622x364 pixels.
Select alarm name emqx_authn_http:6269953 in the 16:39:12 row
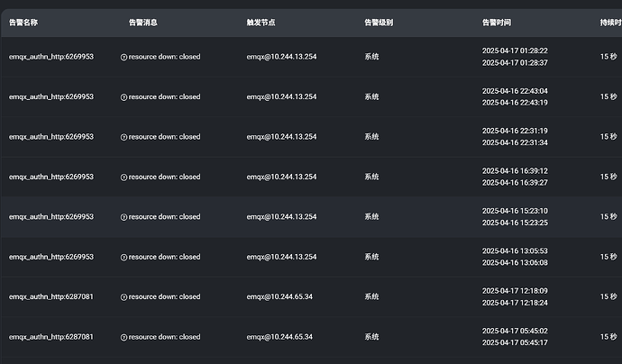coord(51,177)
